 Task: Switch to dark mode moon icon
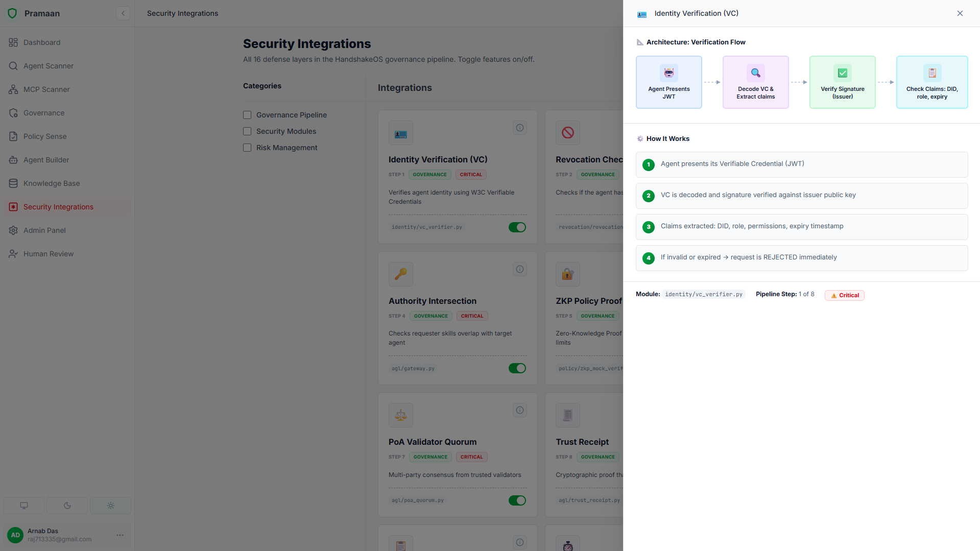[67, 506]
